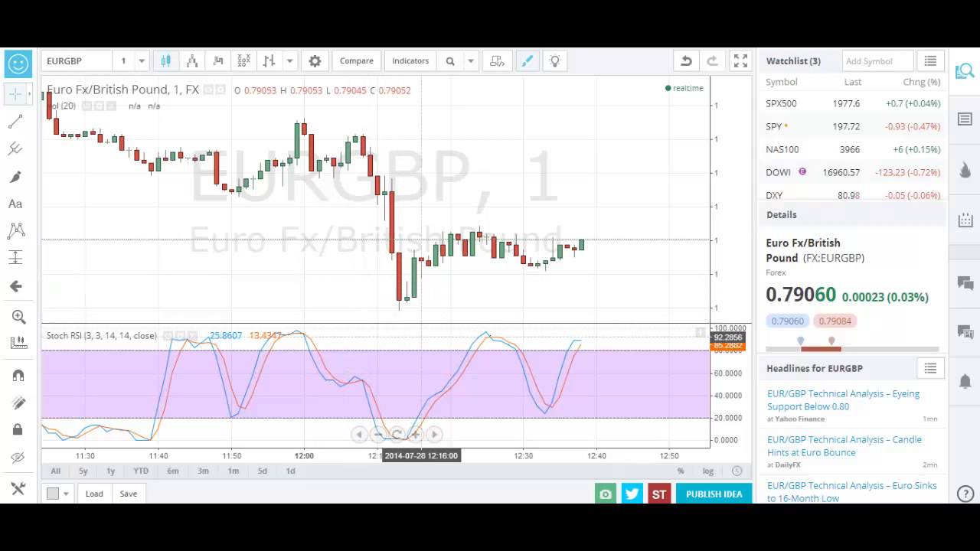Open the interval dropdown arrow next to 1

[x=142, y=61]
